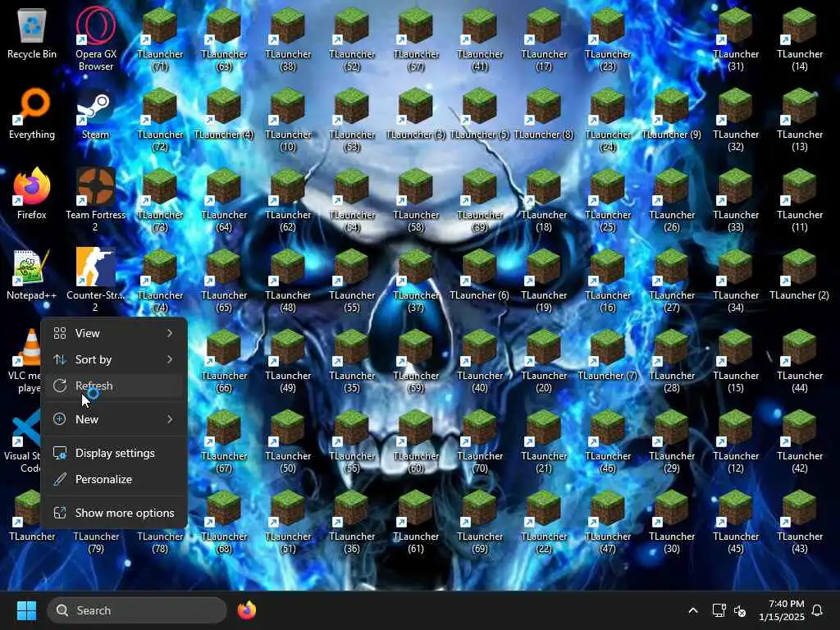Open the clock showing 7:40 PM
This screenshot has height=630, width=840.
pyautogui.click(x=782, y=610)
